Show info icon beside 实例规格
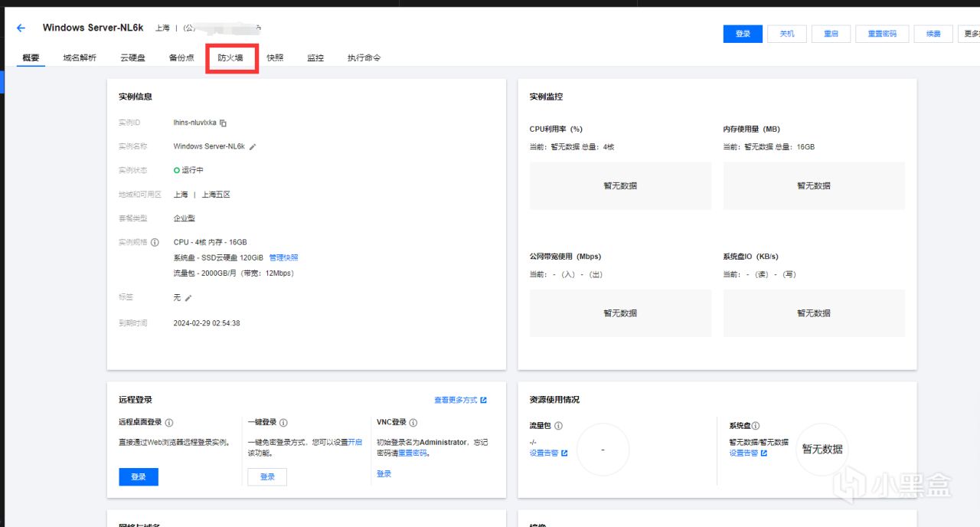The width and height of the screenshot is (980, 527). 155,242
